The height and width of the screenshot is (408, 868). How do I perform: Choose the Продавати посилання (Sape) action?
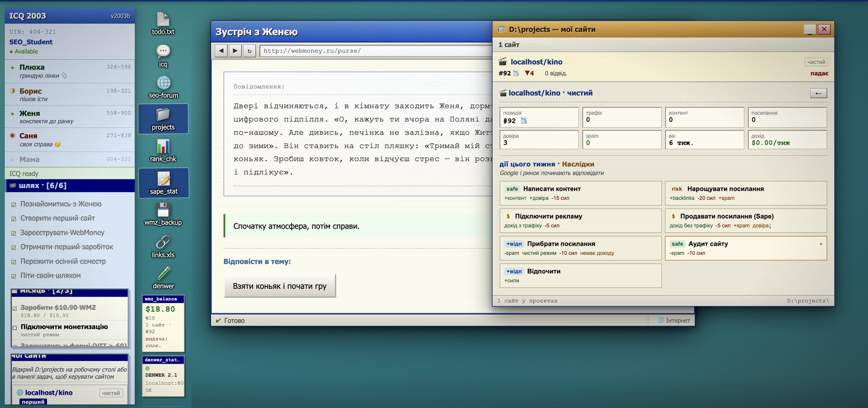[746, 221]
